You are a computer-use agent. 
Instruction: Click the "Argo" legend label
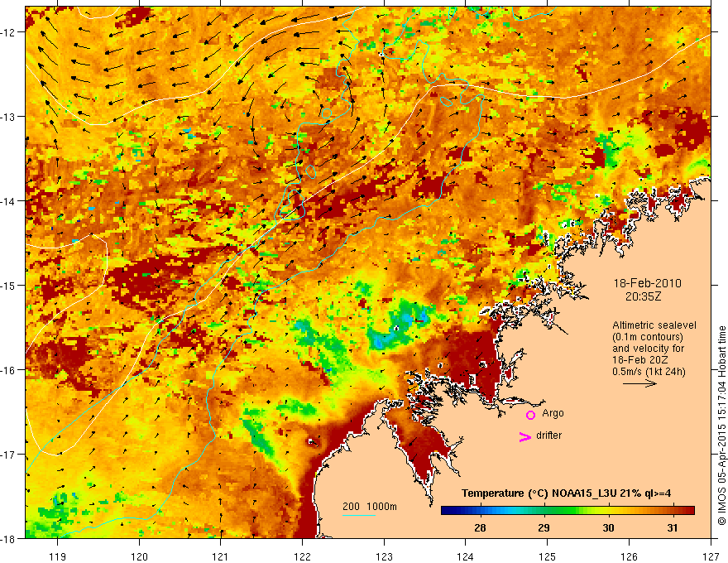point(553,413)
